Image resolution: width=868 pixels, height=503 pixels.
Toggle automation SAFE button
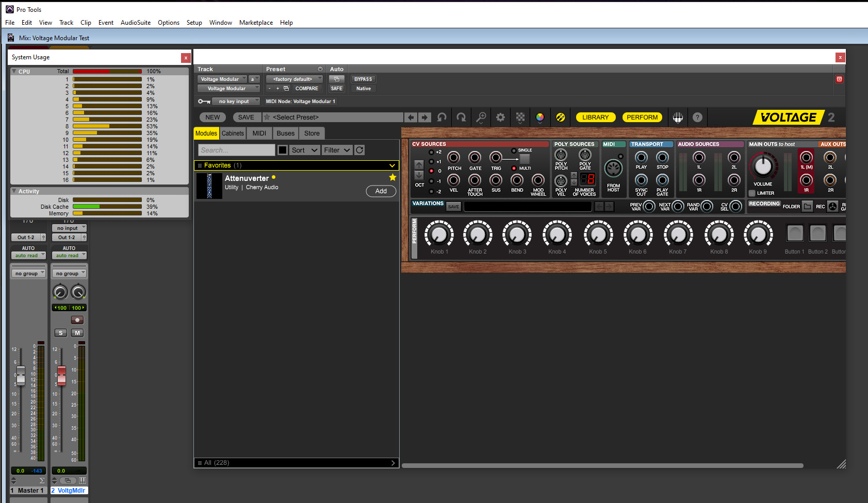pos(337,89)
